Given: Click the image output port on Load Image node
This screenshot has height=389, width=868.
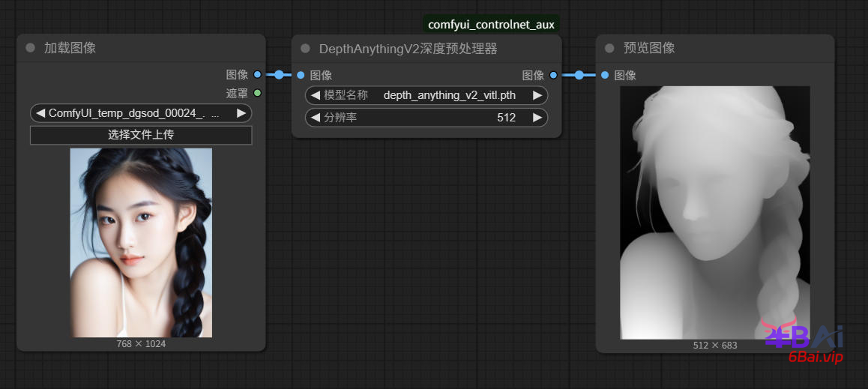Looking at the screenshot, I should tap(257, 75).
